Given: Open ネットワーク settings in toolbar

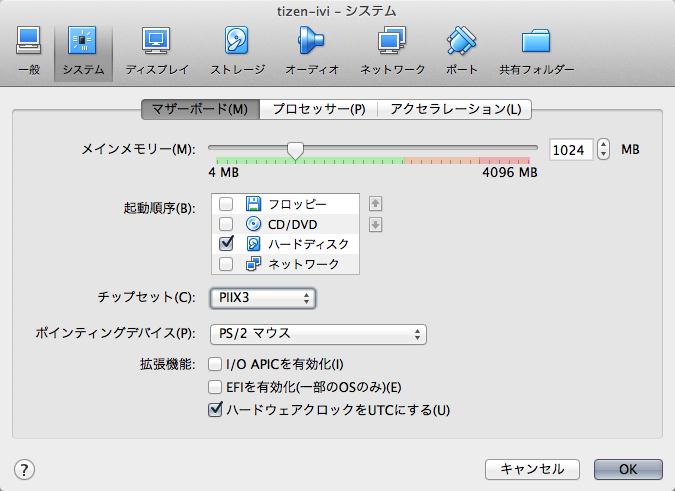Looking at the screenshot, I should [x=392, y=52].
